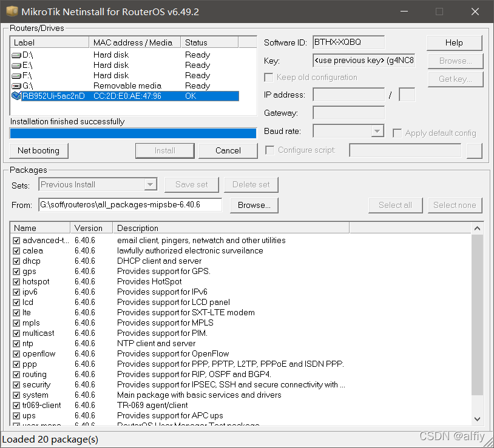Click the netmask field after the slash

coord(407,95)
